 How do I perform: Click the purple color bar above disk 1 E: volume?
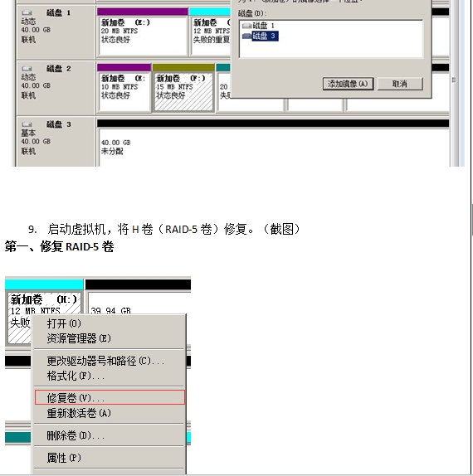tap(143, 12)
